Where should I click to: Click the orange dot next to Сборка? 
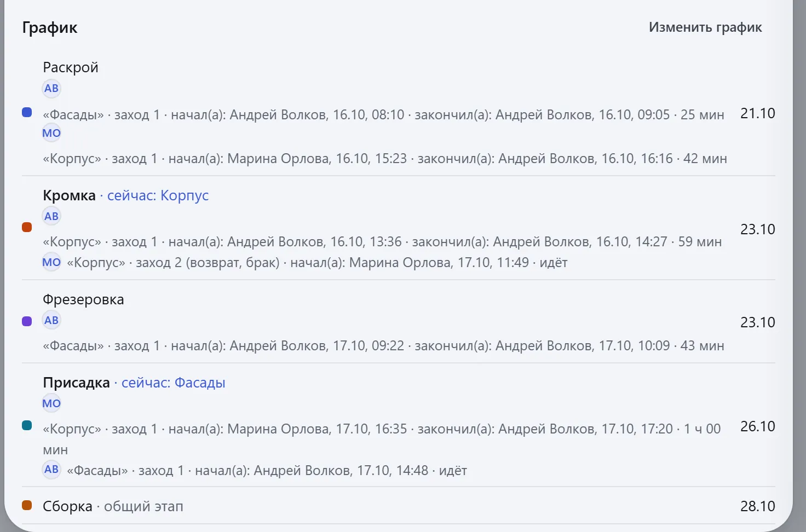click(27, 505)
